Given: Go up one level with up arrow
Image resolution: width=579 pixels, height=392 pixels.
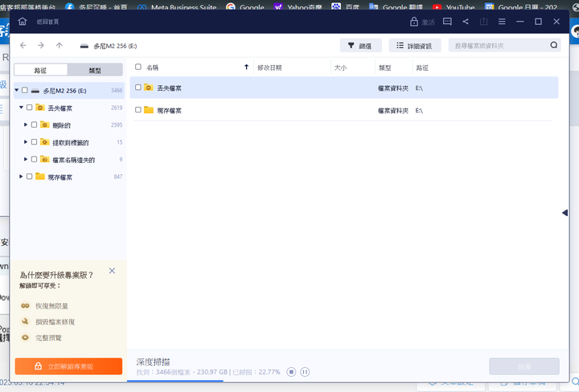Looking at the screenshot, I should pos(59,45).
